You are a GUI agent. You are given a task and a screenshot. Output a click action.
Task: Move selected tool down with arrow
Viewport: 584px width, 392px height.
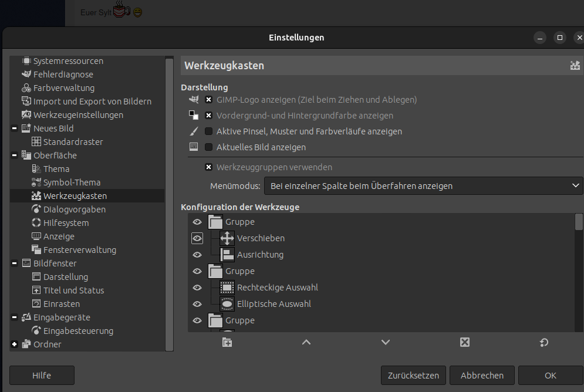tap(385, 343)
